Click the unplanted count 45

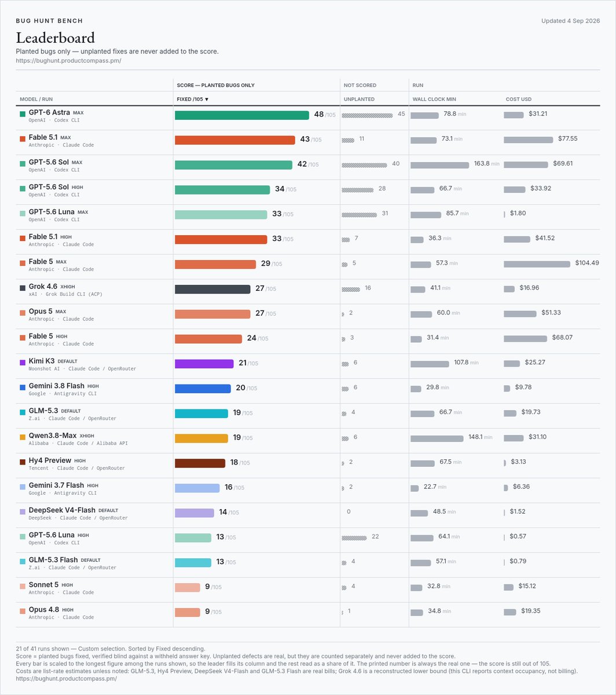401,114
